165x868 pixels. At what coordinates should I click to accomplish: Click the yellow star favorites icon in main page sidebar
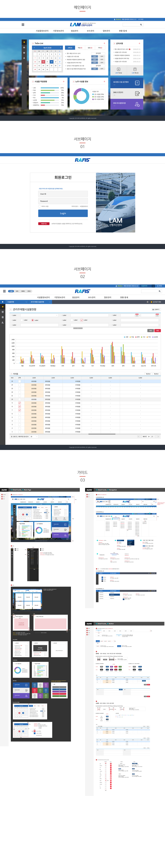click(x=24, y=42)
